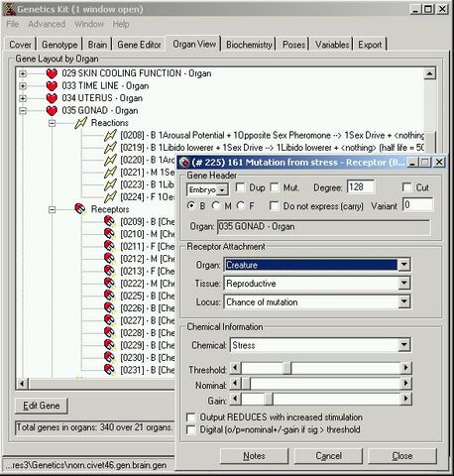454x476 pixels.
Task: Click the Edit Gene button
Action: [42, 406]
